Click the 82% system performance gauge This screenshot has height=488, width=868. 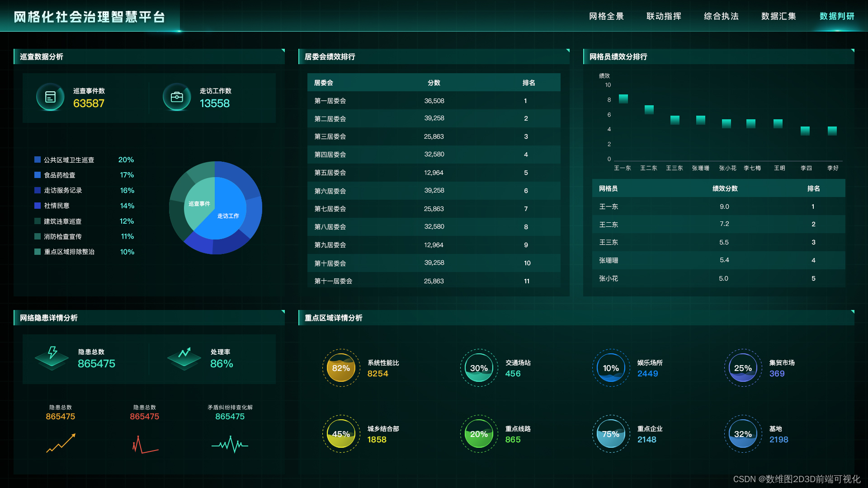341,368
